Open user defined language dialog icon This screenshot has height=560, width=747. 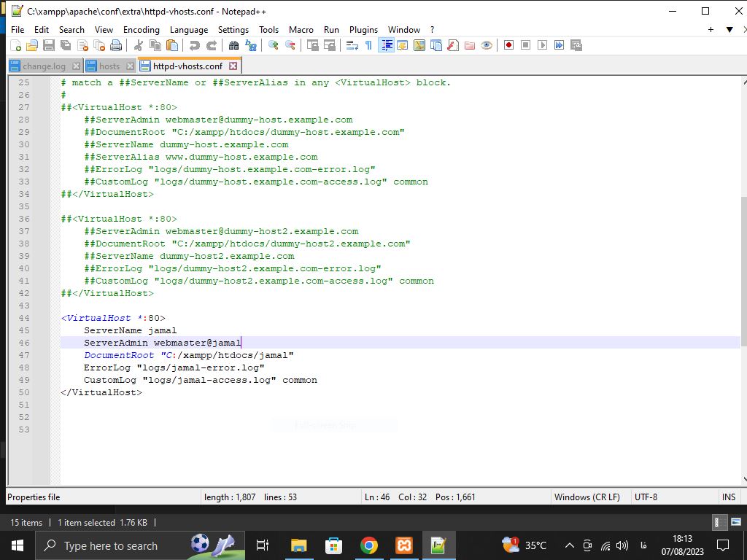click(x=403, y=45)
